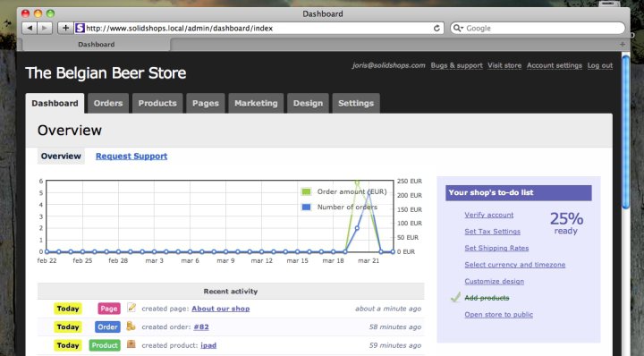Screen dimensions: 644x356
Task: Open the Request Support link
Action: 131,156
